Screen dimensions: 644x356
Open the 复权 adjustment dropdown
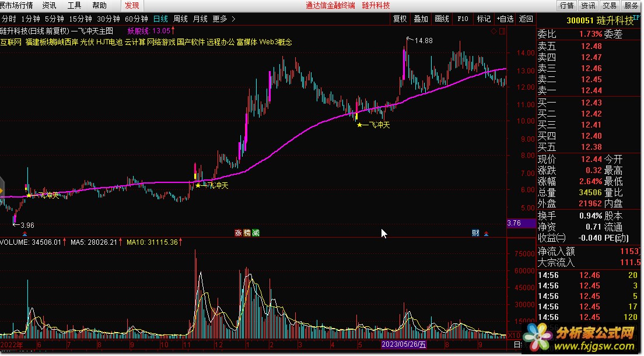[400, 19]
